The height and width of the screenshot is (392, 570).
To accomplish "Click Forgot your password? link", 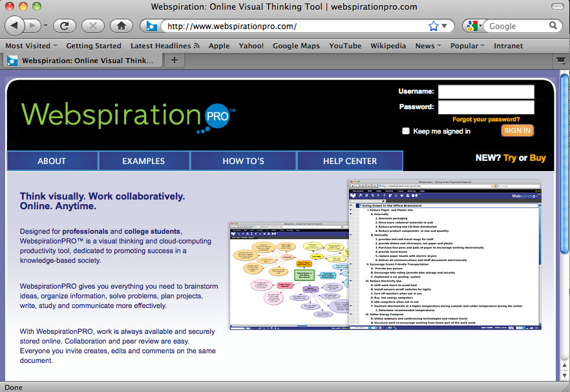I will tap(486, 119).
